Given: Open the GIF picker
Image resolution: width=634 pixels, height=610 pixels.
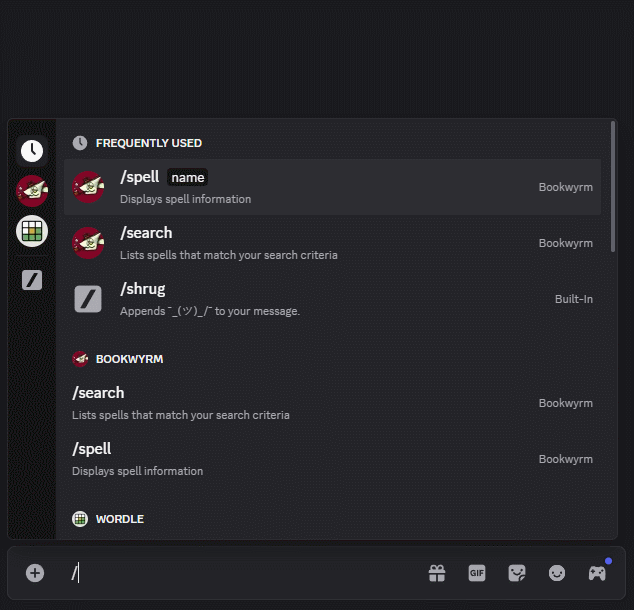Looking at the screenshot, I should 477,573.
